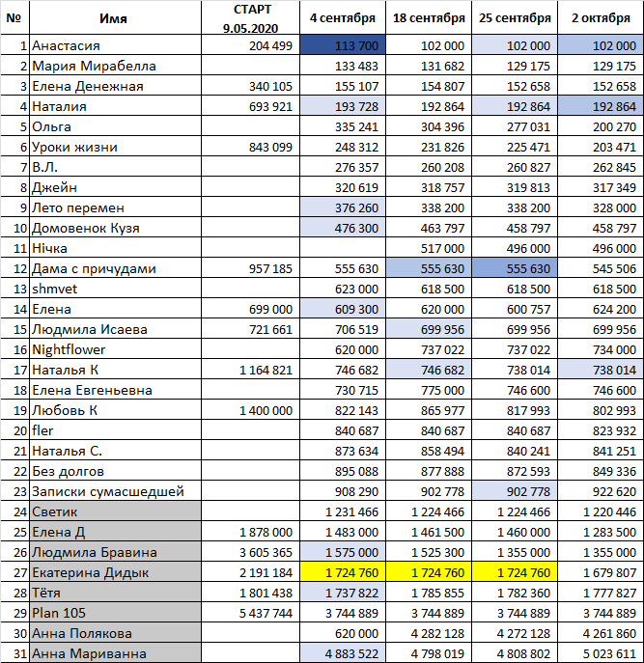Click the cell '1 231 466'

pos(343,511)
